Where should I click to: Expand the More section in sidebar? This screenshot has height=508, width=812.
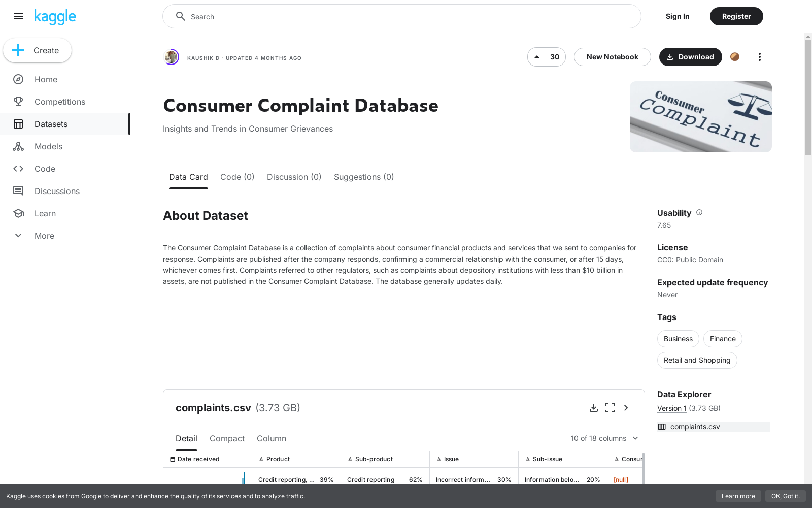(x=44, y=236)
